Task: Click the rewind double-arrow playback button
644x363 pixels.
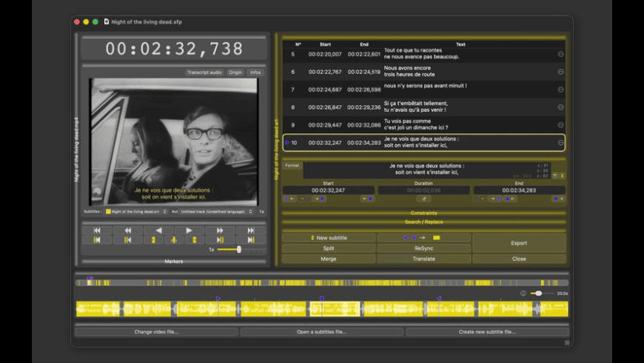Action: pyautogui.click(x=128, y=230)
